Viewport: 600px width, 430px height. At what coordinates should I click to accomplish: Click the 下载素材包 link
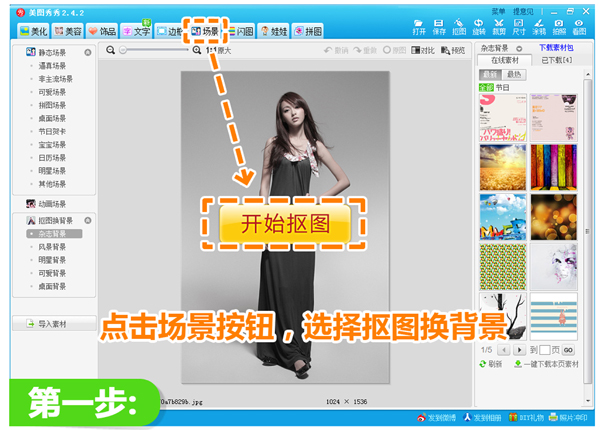557,47
